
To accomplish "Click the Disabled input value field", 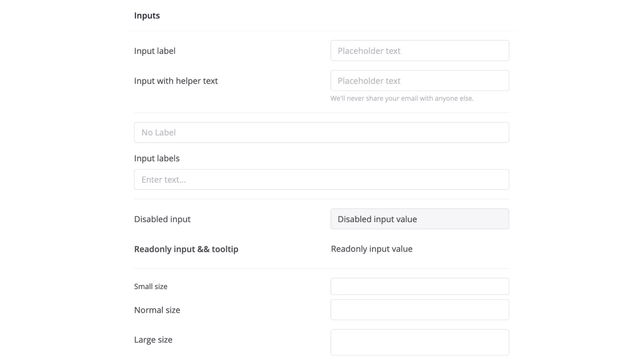I will click(419, 219).
